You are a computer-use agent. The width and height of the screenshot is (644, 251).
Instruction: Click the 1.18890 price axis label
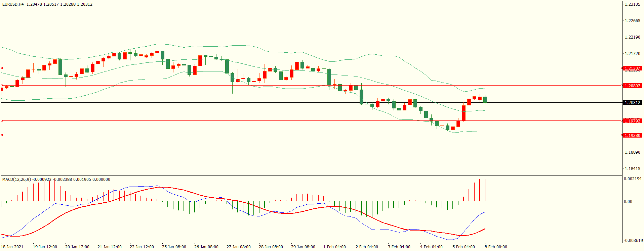pos(632,152)
